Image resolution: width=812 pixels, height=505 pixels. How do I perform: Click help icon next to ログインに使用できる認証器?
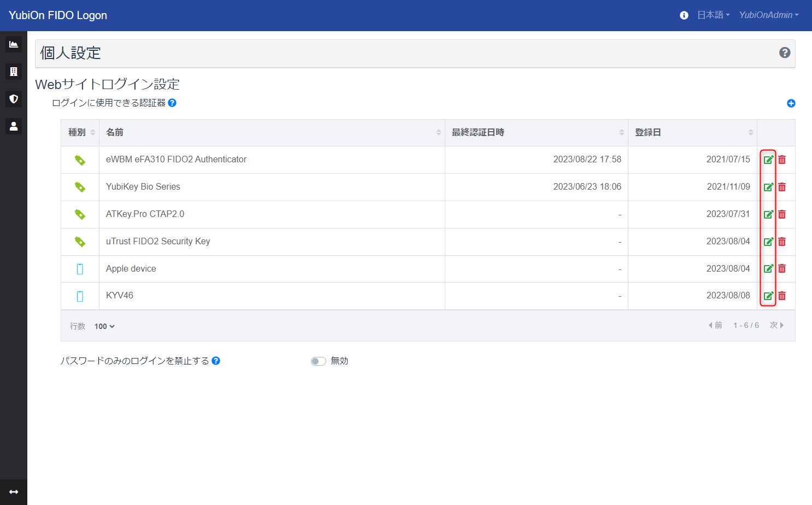(172, 103)
